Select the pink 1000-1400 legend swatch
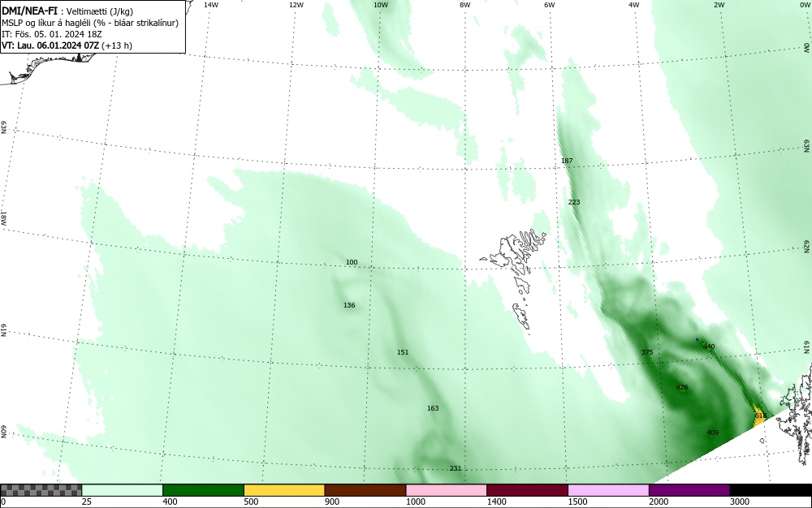 (447, 490)
